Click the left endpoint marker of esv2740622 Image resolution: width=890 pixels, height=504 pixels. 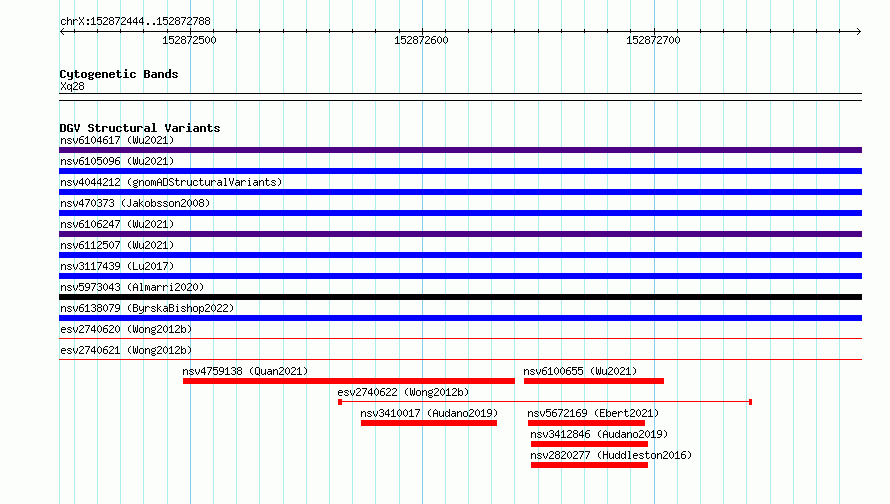point(340,402)
